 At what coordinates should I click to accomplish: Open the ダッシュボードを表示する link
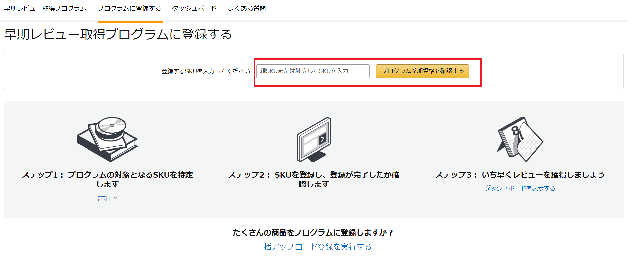520,188
